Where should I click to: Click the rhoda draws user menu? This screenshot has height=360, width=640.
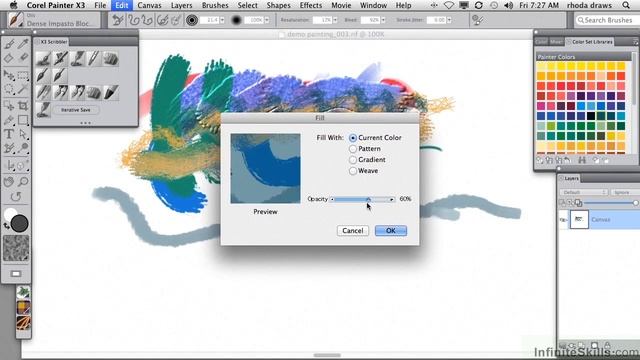(589, 5)
